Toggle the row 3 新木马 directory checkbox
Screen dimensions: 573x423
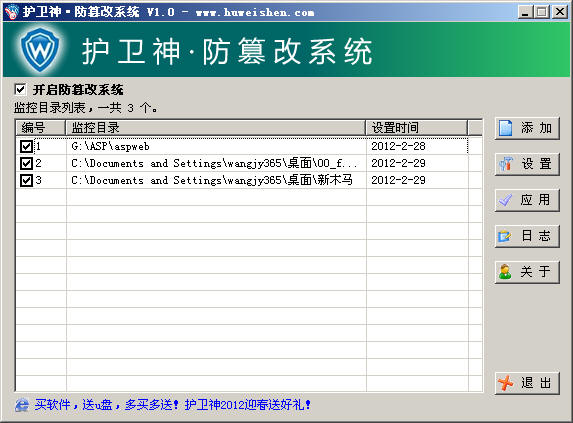pos(26,180)
